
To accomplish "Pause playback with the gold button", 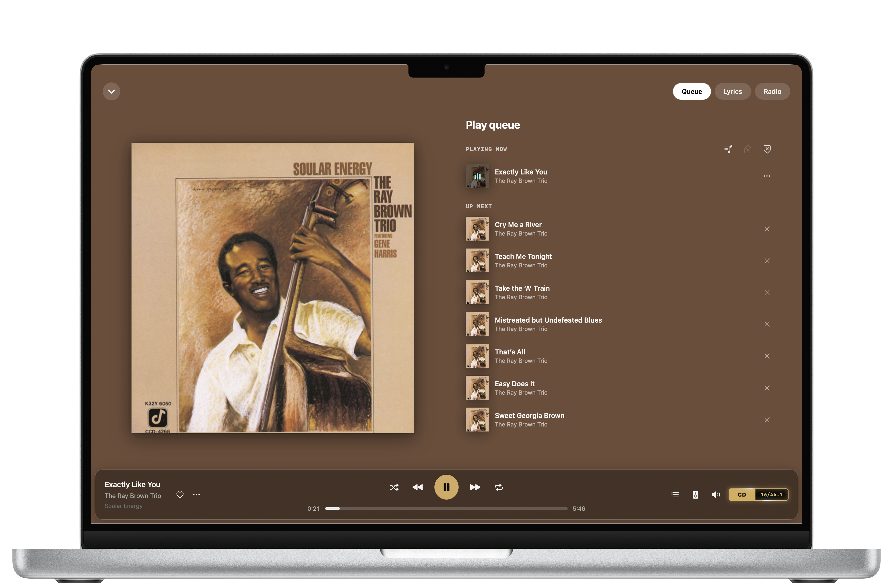I will point(446,487).
